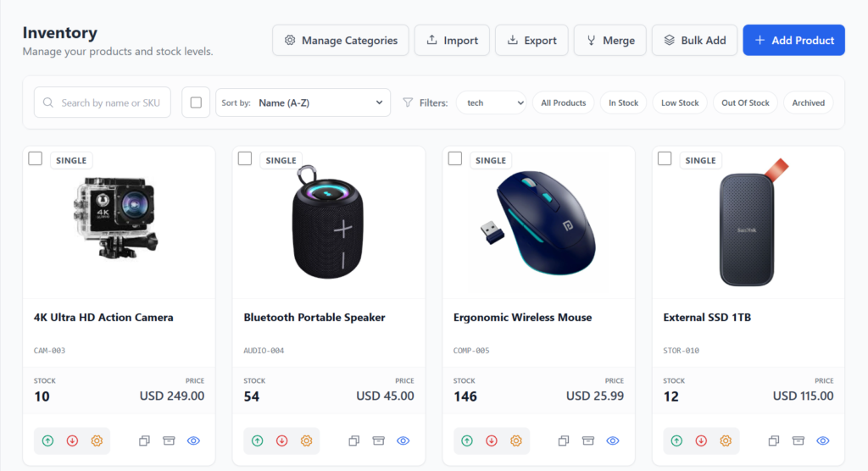
Task: Click the Add Product button
Action: (x=793, y=40)
